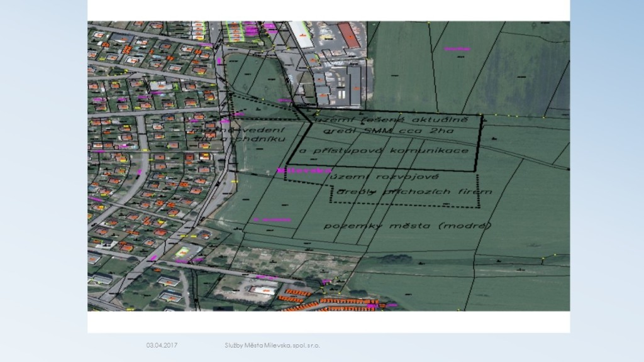Click map label 'území řešené aktuálně'
This screenshot has width=644, height=362.
click(391, 120)
